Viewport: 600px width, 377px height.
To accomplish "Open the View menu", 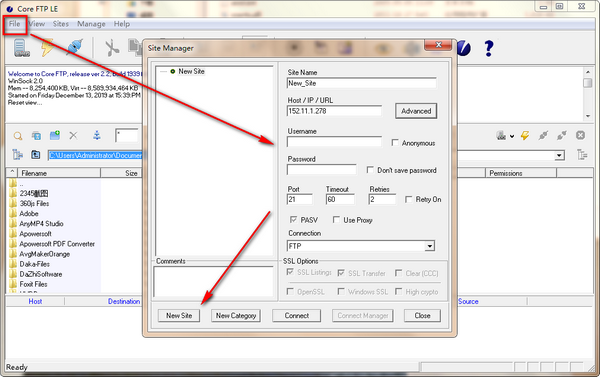I will (37, 24).
